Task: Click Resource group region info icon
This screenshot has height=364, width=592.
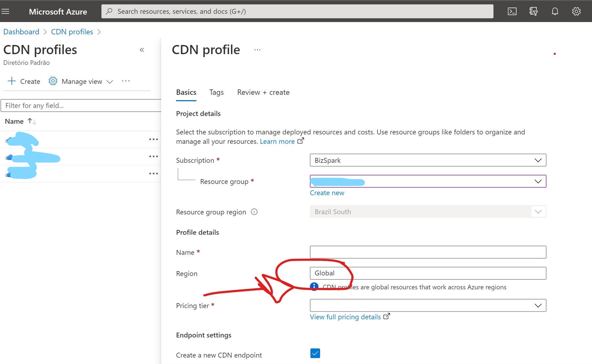Action: coord(254,212)
